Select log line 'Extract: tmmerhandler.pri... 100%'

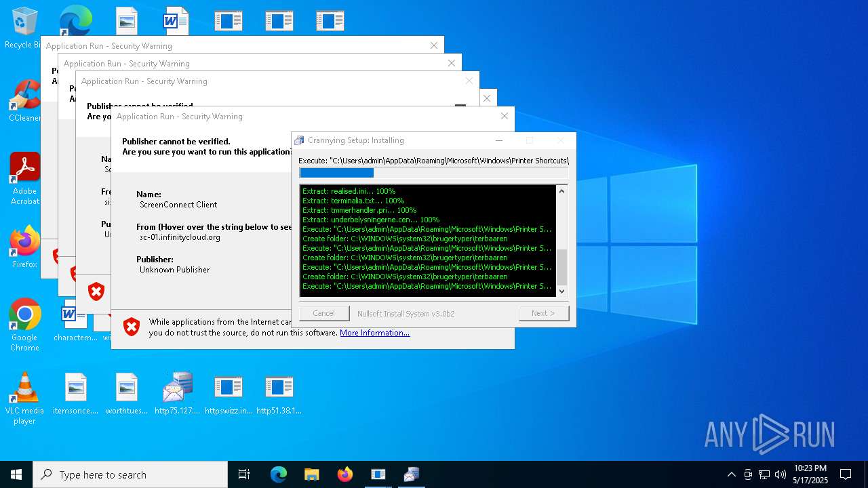(x=359, y=210)
